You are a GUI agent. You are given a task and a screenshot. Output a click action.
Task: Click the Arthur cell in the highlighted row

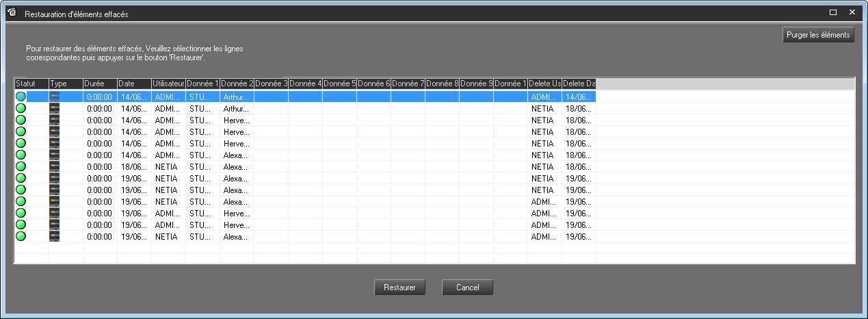(237, 97)
